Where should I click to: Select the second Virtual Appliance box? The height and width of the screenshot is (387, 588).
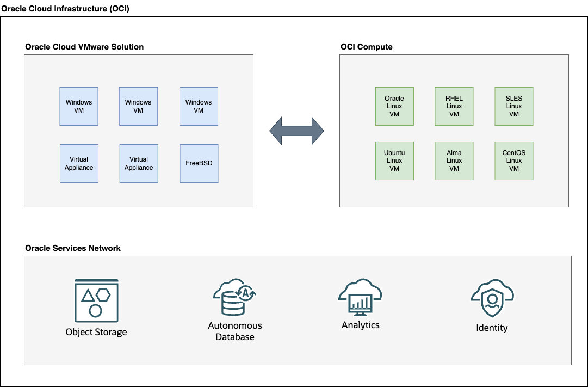tap(139, 163)
